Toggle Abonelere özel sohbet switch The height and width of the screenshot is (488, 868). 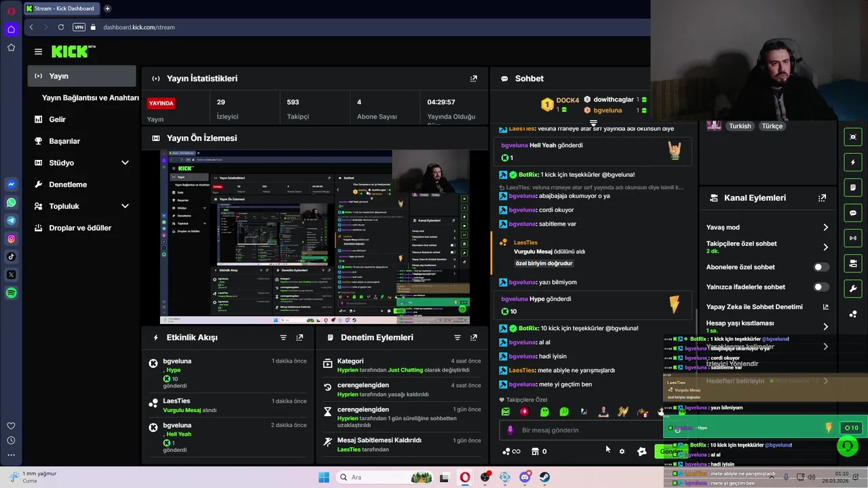pyautogui.click(x=821, y=267)
